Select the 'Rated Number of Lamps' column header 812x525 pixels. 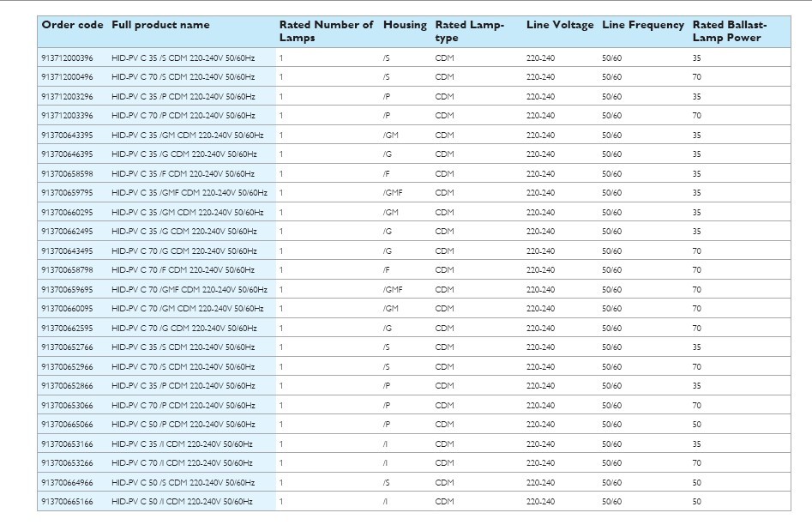pos(326,31)
